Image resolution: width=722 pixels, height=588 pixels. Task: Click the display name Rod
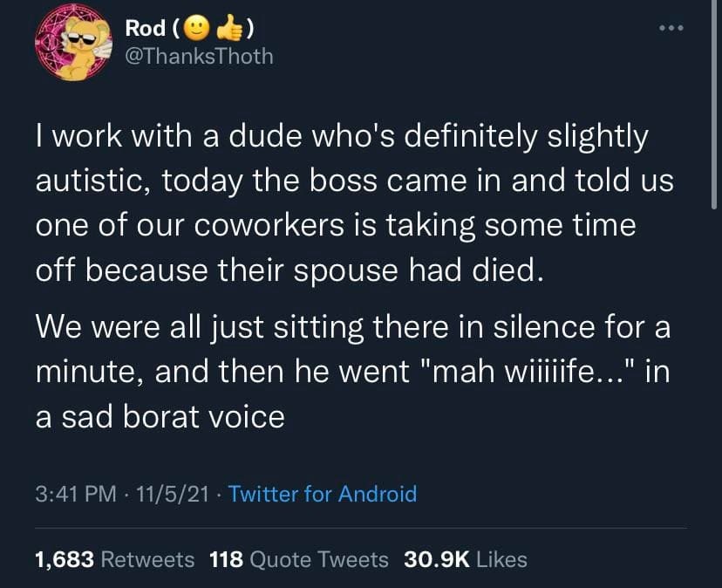pos(145,29)
